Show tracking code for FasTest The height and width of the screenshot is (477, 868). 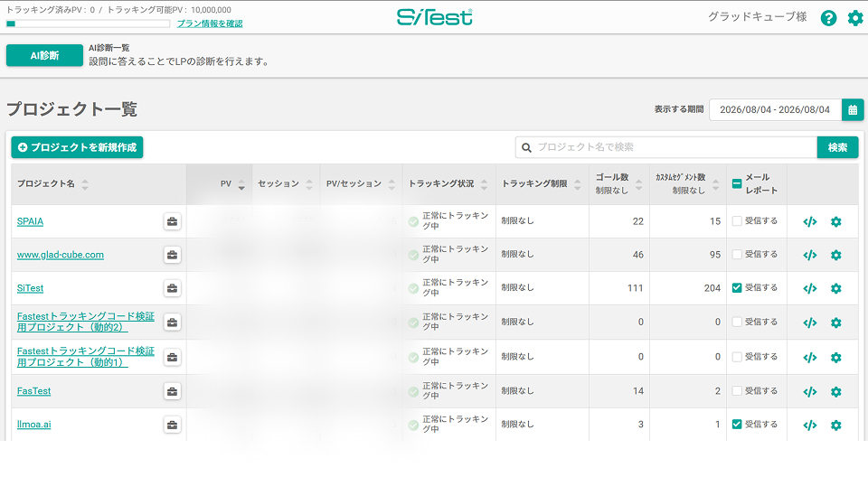pyautogui.click(x=810, y=392)
